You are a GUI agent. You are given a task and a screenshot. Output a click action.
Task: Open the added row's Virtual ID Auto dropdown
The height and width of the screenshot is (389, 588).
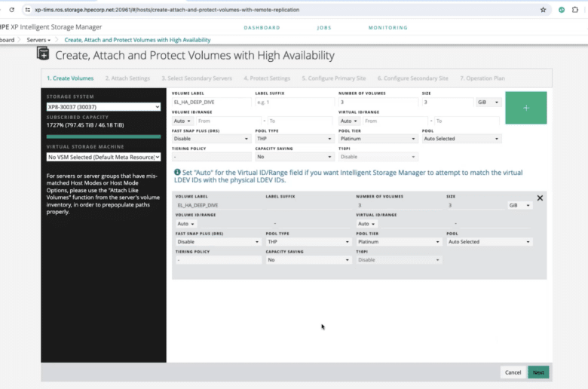(x=366, y=224)
